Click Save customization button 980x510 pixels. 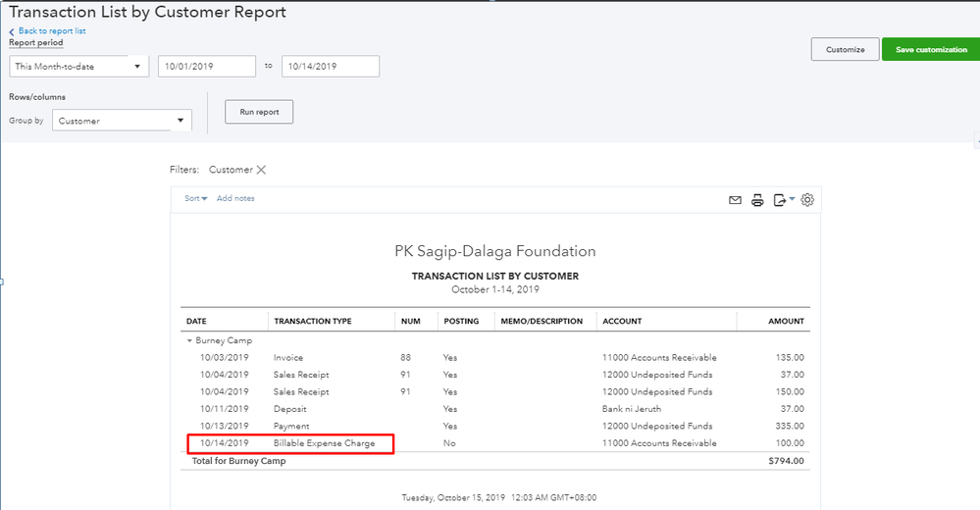tap(930, 50)
